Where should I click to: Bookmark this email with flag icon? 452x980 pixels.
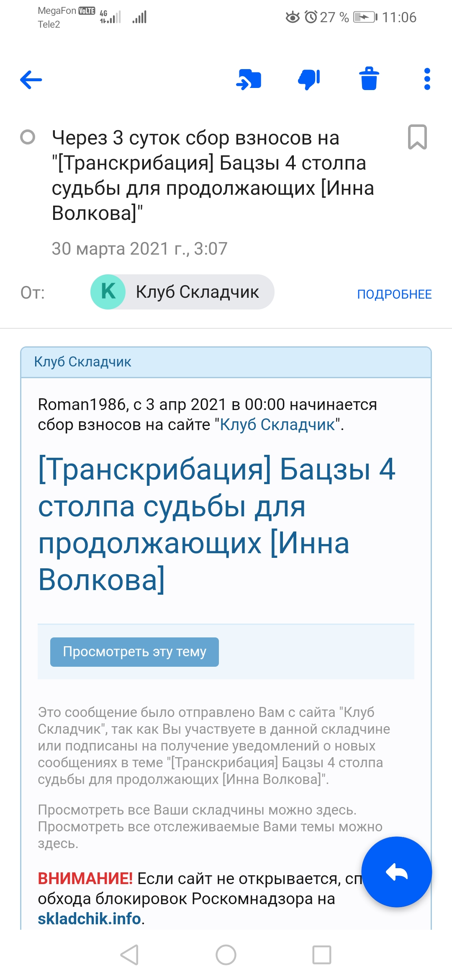pyautogui.click(x=417, y=137)
